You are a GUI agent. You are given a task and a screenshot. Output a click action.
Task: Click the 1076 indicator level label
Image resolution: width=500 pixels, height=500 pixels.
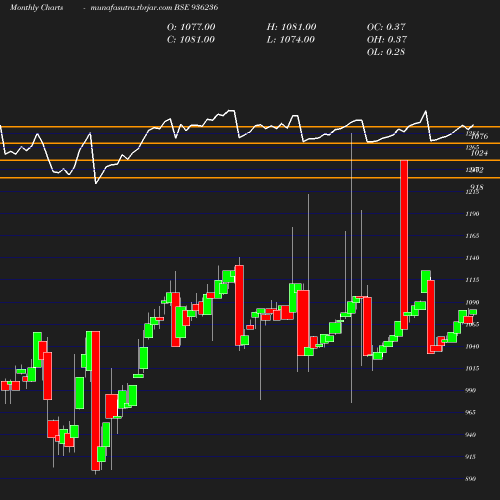(x=480, y=136)
